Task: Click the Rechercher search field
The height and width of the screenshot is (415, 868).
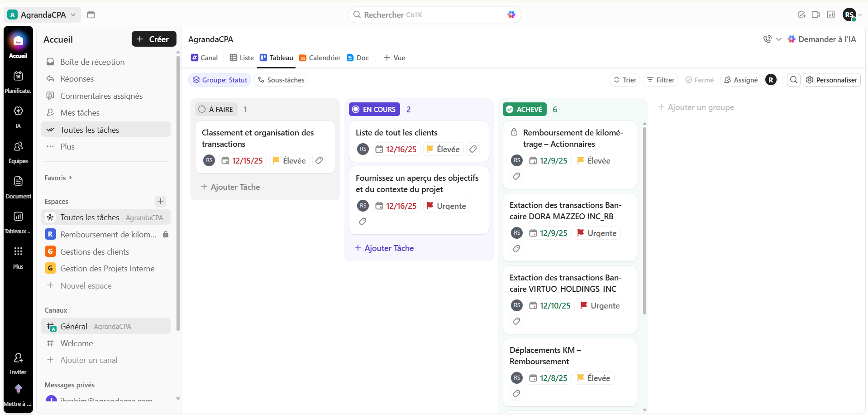Action: (430, 14)
